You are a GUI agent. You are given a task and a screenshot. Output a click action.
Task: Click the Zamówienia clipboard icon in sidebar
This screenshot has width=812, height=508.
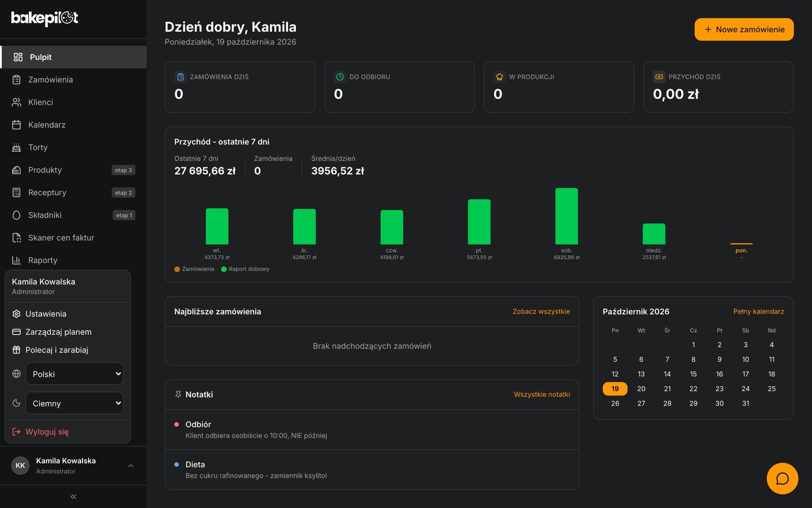click(17, 79)
